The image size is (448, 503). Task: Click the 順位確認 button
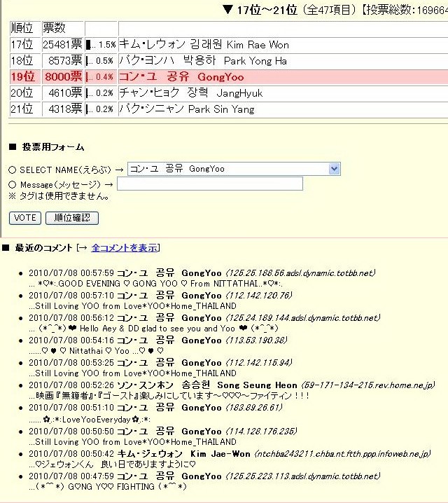72,218
